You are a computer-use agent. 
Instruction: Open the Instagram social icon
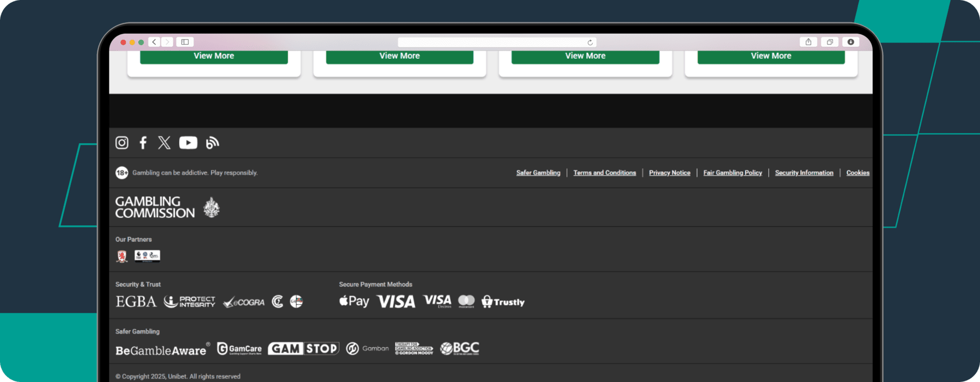[122, 143]
